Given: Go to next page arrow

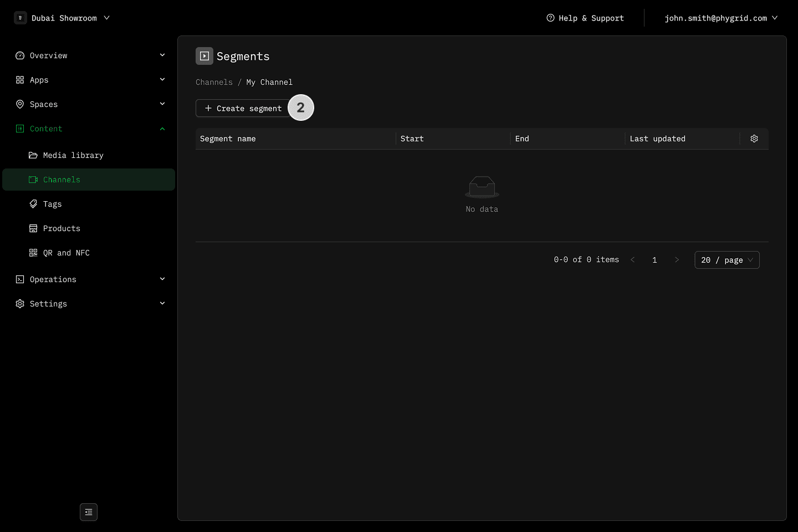Looking at the screenshot, I should tap(677, 260).
